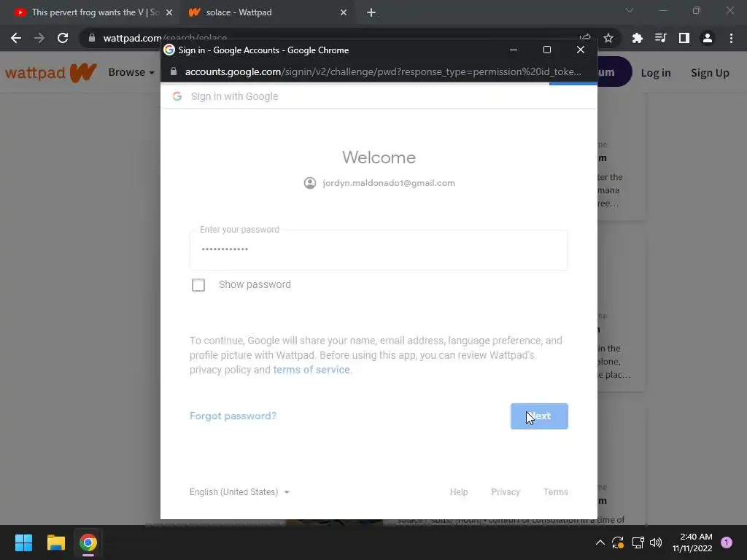Image resolution: width=747 pixels, height=560 pixels.
Task: Click the account avatar icon beside the email
Action: pos(309,183)
